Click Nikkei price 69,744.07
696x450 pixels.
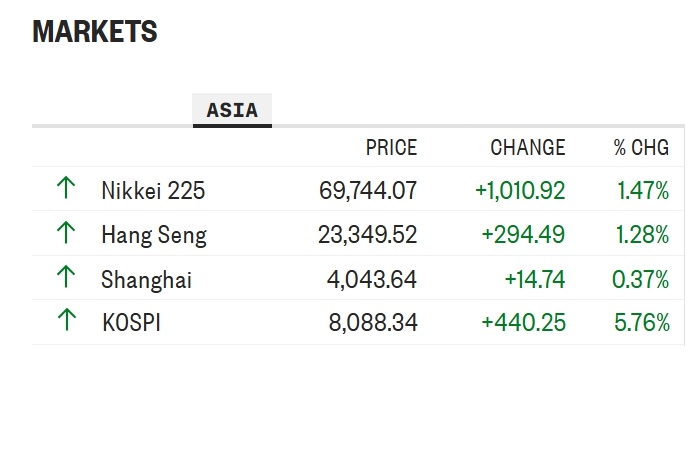[368, 190]
